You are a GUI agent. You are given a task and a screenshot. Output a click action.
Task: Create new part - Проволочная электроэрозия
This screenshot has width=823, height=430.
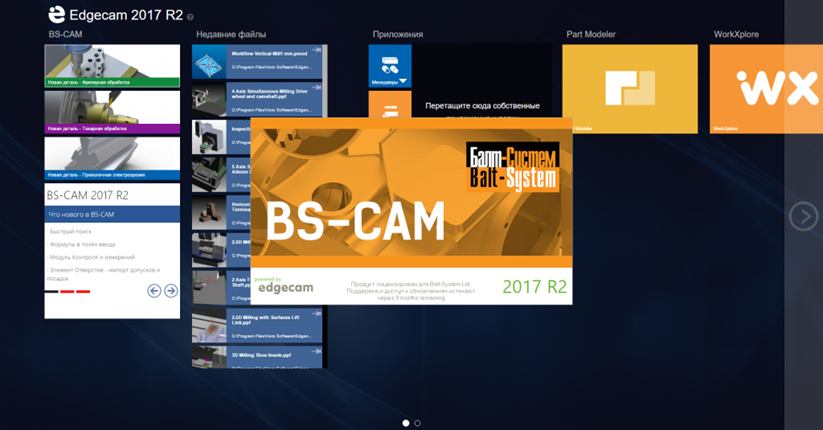point(112,159)
